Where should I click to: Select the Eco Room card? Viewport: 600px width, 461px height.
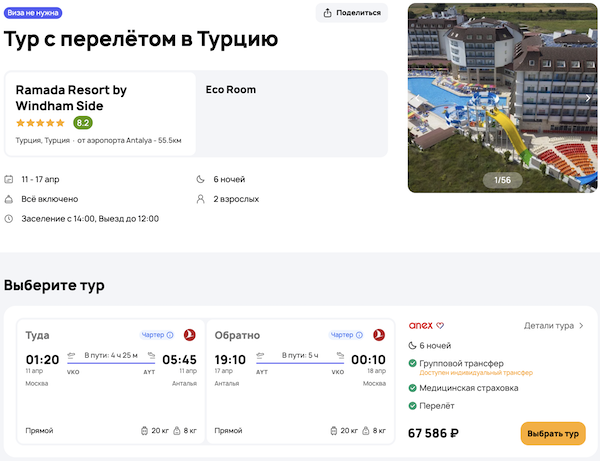click(x=292, y=113)
